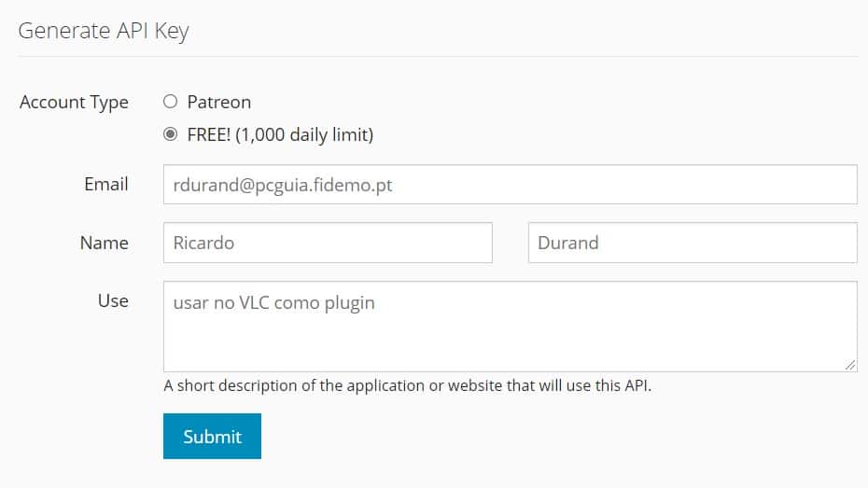Click the first name field containing Ricardo

[x=328, y=243]
